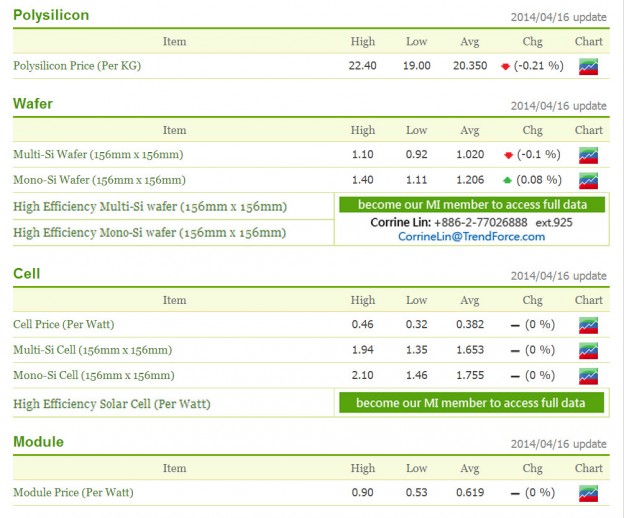Select High Efficiency Solar Cell row label
Viewport: 624px width, 518px height.
tap(112, 404)
